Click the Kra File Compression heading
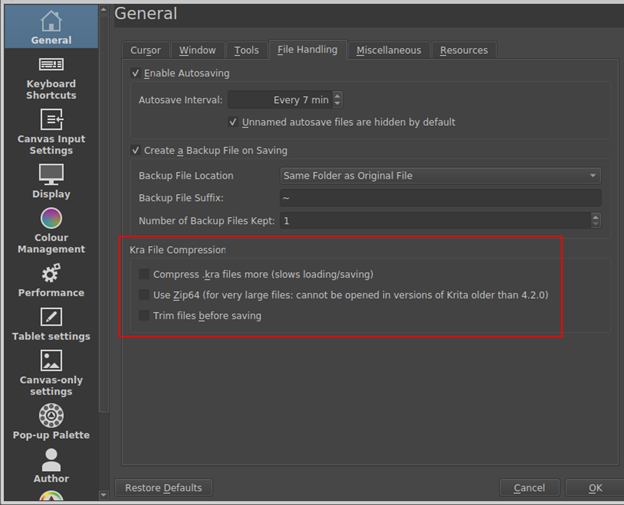 point(177,250)
